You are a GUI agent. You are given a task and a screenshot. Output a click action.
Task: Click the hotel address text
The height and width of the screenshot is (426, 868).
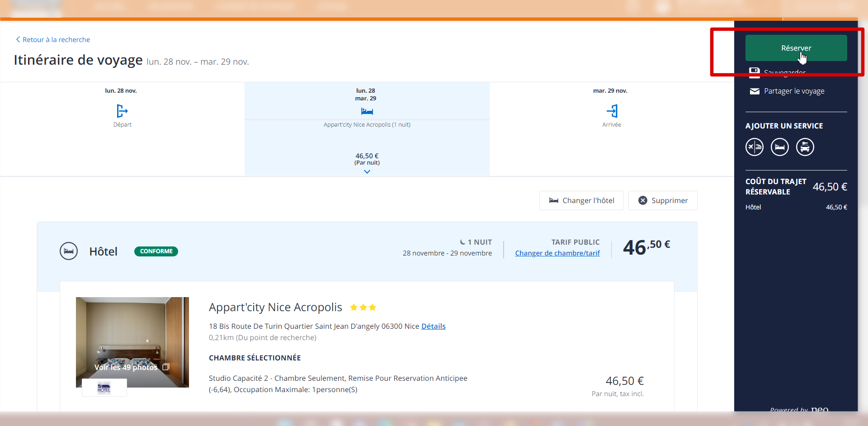point(314,326)
